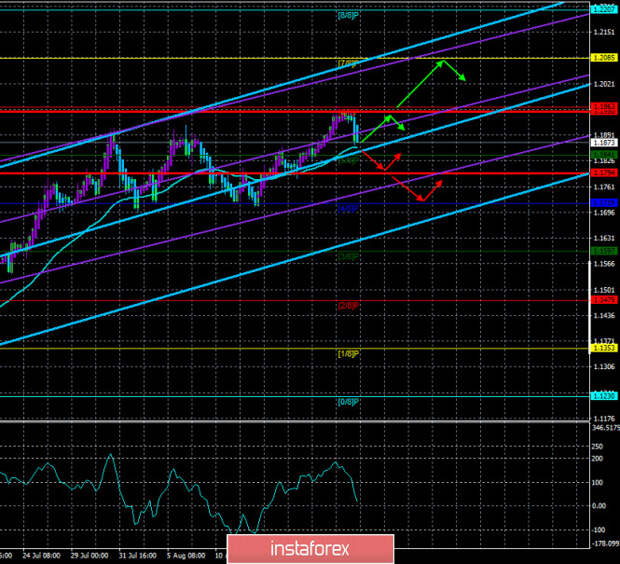Click the 346.5175 indicator scale value
This screenshot has width=620, height=564.
pyautogui.click(x=606, y=428)
